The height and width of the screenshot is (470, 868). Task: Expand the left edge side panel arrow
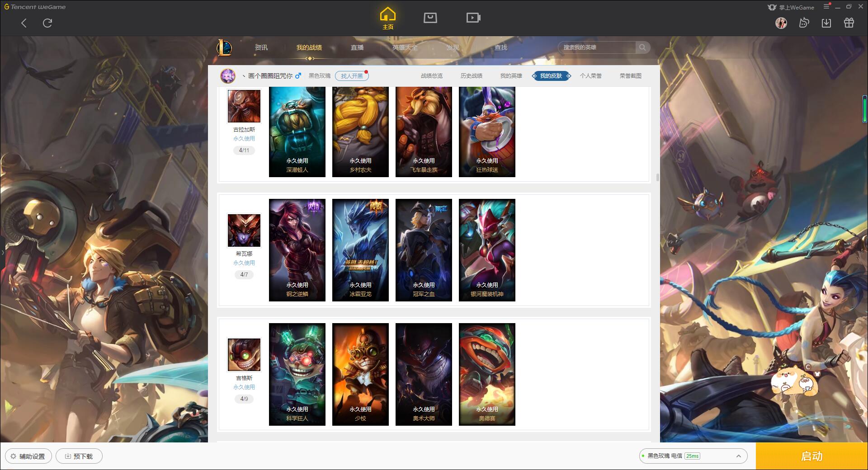point(2,252)
